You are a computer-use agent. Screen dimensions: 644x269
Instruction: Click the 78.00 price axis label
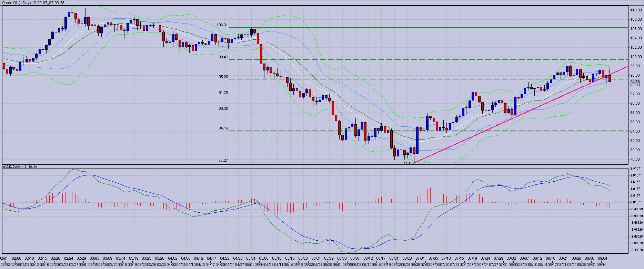point(636,160)
